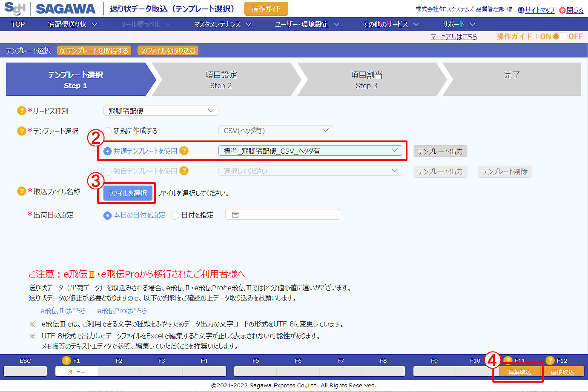Click the help icon above F12 key
This screenshot has width=588, height=392.
pyautogui.click(x=550, y=361)
